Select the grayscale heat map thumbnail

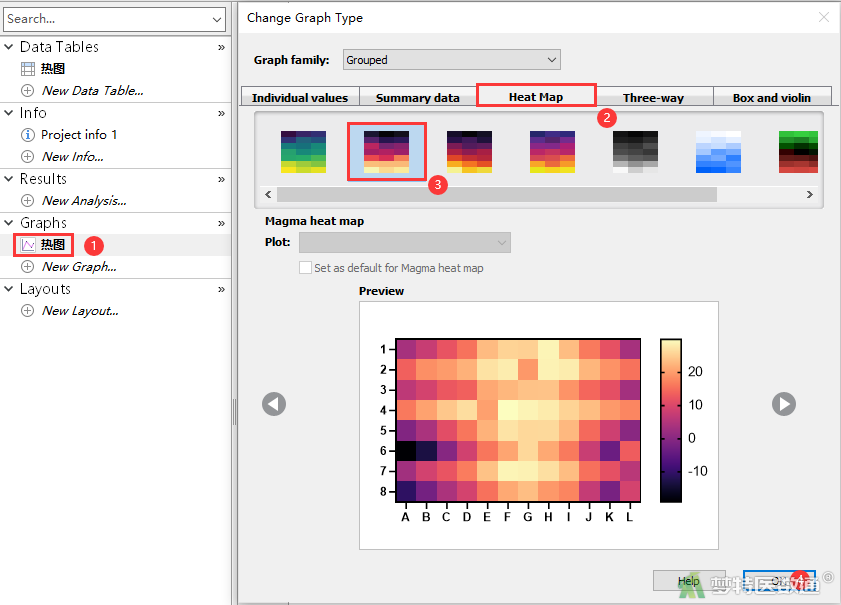click(635, 152)
